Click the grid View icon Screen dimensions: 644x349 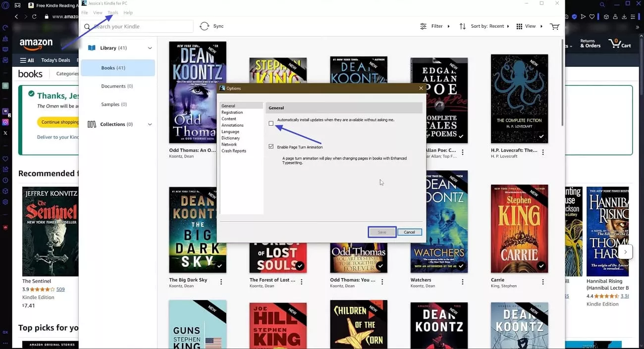[x=518, y=26]
